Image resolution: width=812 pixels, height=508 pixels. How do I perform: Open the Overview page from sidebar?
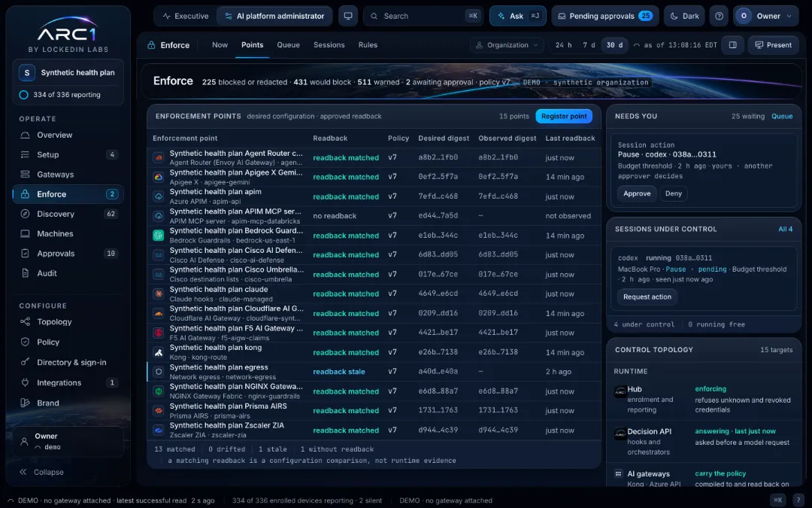click(x=68, y=135)
